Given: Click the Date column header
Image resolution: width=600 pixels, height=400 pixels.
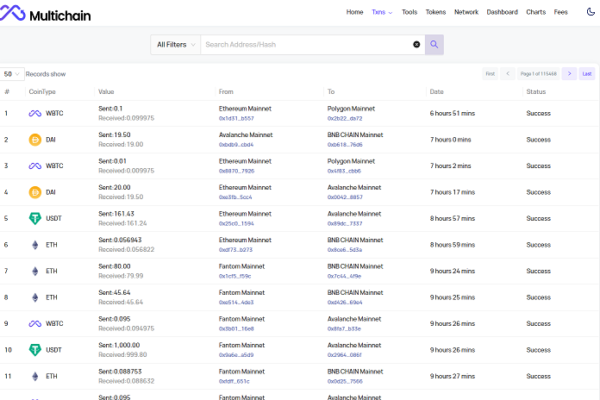Looking at the screenshot, I should click(x=437, y=91).
